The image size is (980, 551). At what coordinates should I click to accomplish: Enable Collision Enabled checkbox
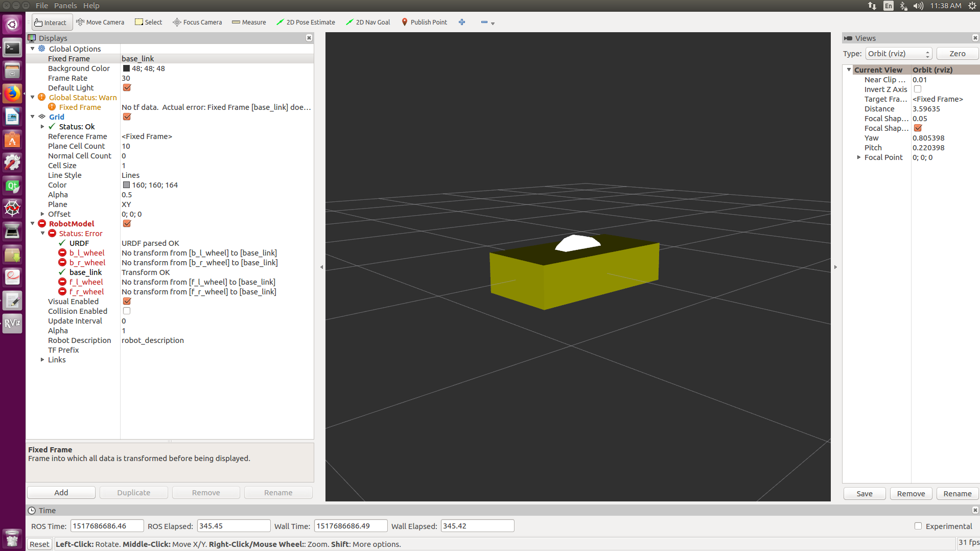(x=127, y=311)
